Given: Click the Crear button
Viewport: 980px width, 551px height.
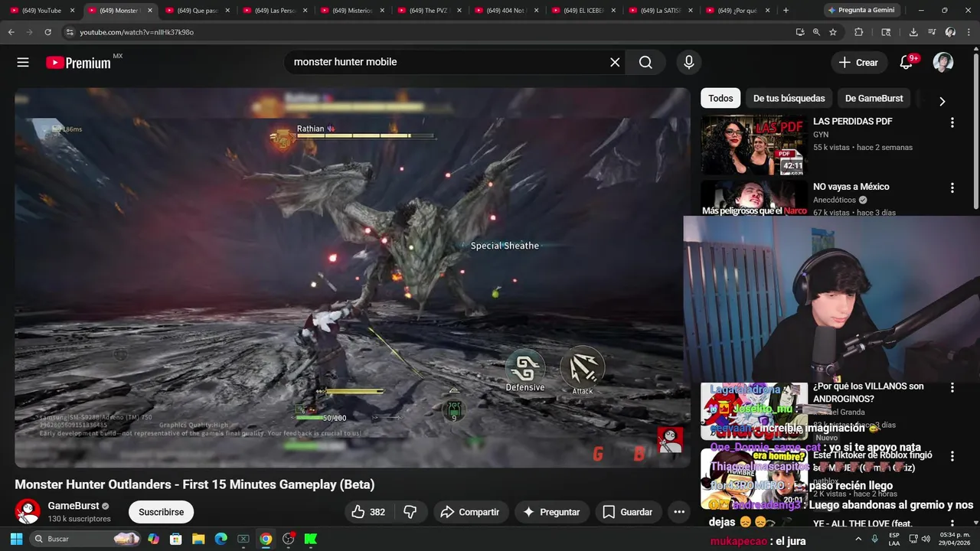Looking at the screenshot, I should click(x=858, y=63).
